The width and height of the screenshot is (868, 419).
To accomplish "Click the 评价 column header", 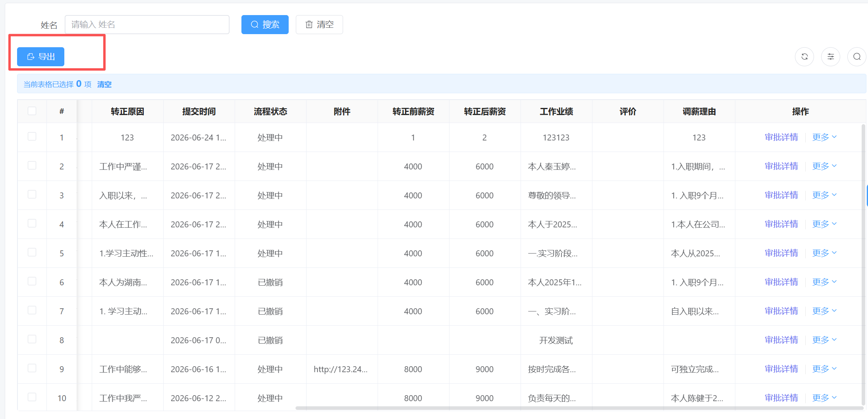I will click(x=628, y=111).
